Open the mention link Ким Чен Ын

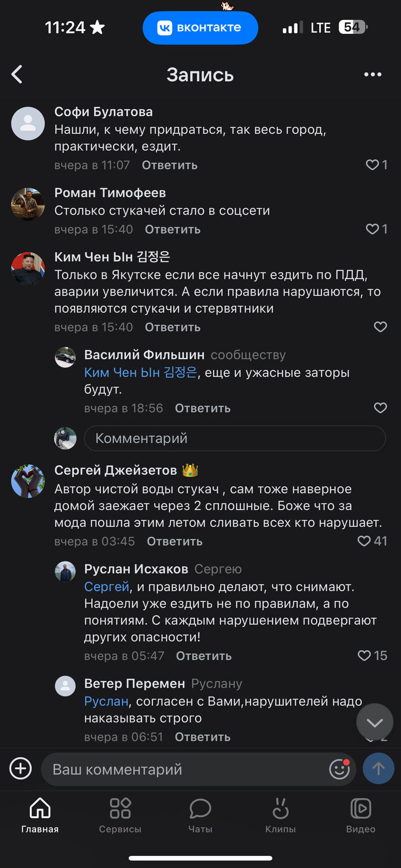[x=140, y=372]
